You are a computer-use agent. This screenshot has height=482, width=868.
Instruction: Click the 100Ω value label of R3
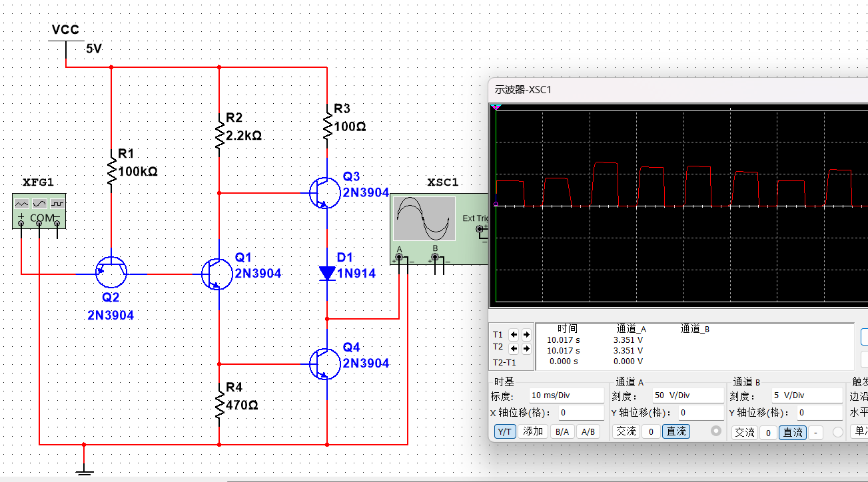pos(350,126)
